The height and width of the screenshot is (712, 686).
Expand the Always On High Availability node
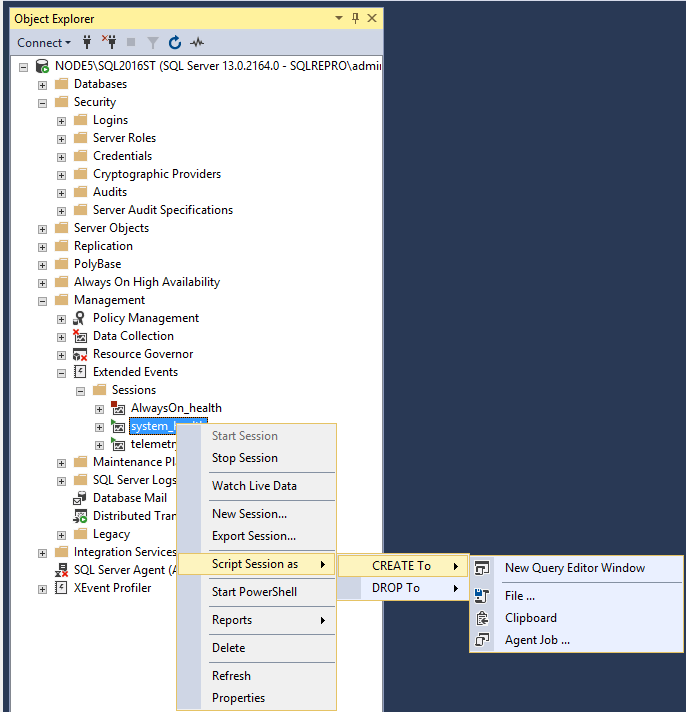(43, 282)
